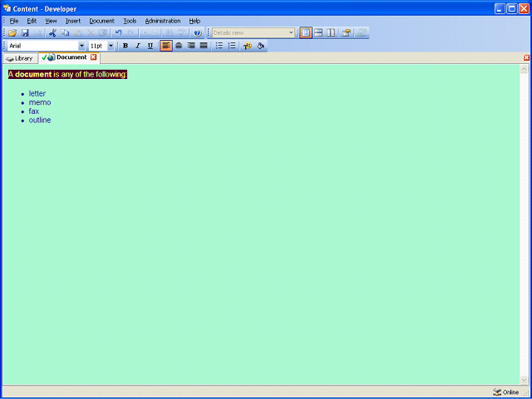Toggle underline formatting
This screenshot has width=532, height=399.
pos(150,46)
